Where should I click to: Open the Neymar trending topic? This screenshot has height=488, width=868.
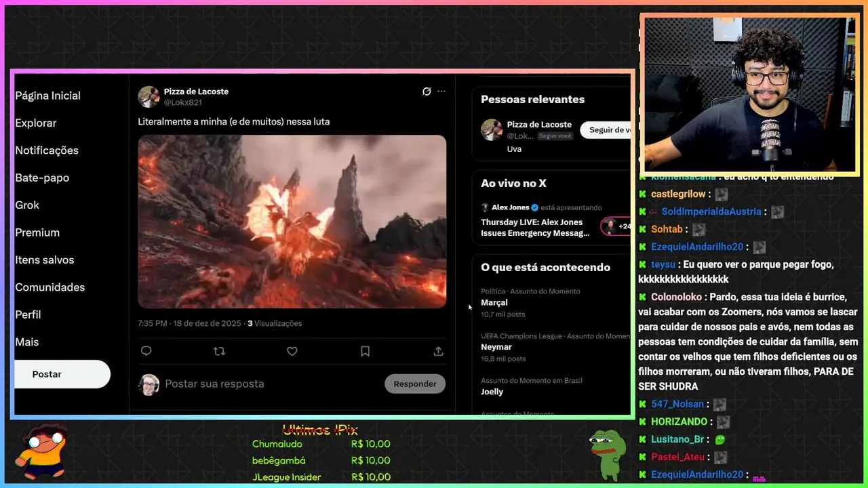(496, 347)
